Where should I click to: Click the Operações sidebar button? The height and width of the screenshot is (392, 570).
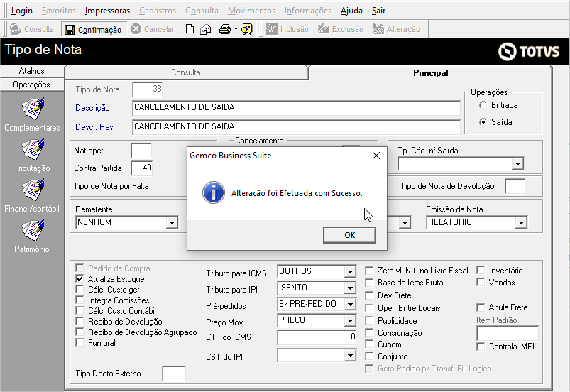(x=32, y=85)
